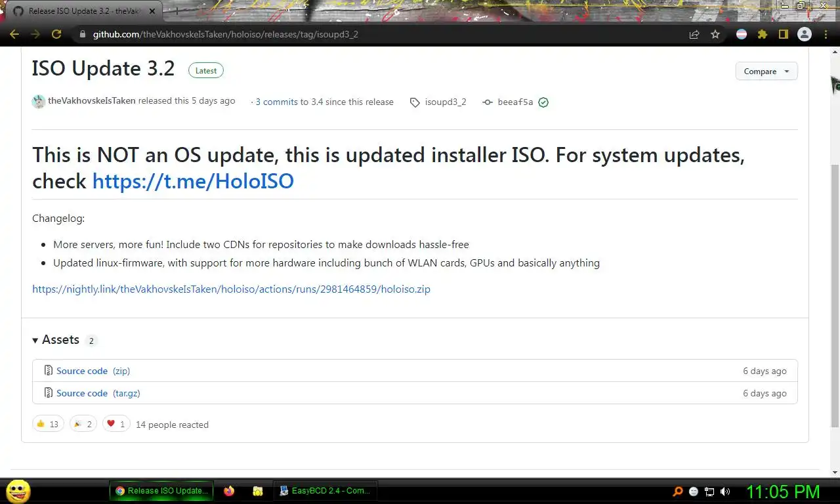Click the orange magnifier tray icon
This screenshot has width=840, height=504.
[678, 491]
